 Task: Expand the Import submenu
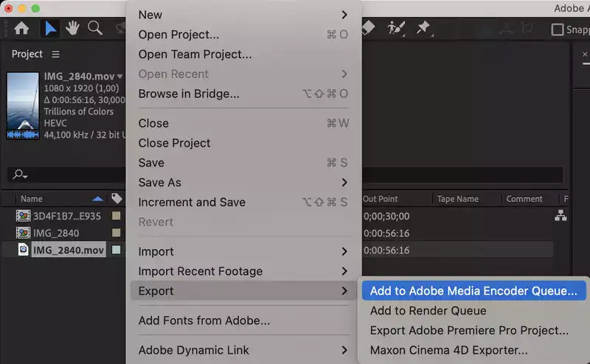pyautogui.click(x=243, y=251)
